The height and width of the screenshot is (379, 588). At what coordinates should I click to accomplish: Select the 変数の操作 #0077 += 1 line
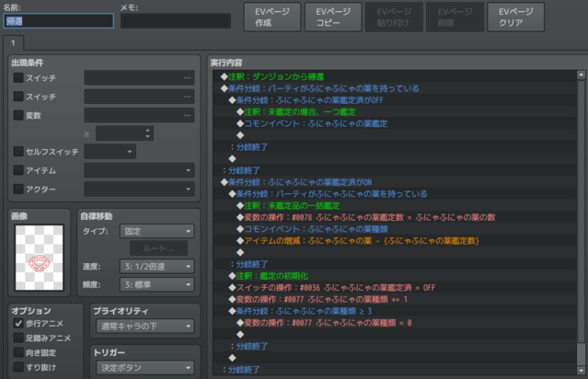pyautogui.click(x=395, y=299)
